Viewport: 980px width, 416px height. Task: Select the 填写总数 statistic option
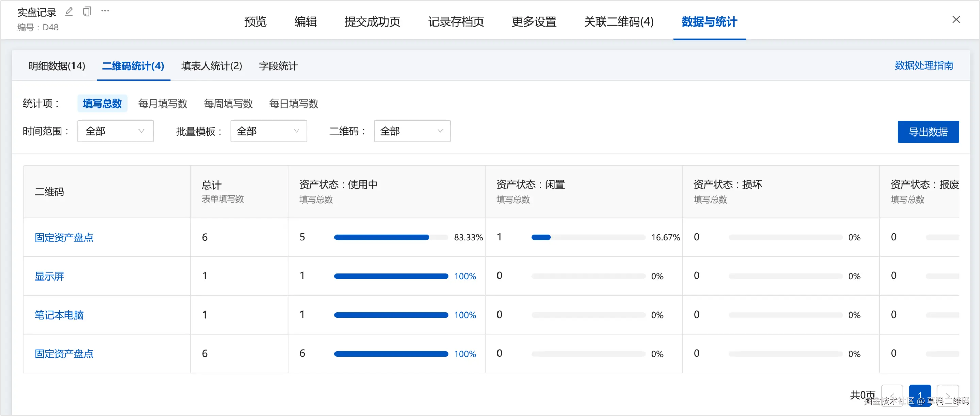tap(102, 103)
